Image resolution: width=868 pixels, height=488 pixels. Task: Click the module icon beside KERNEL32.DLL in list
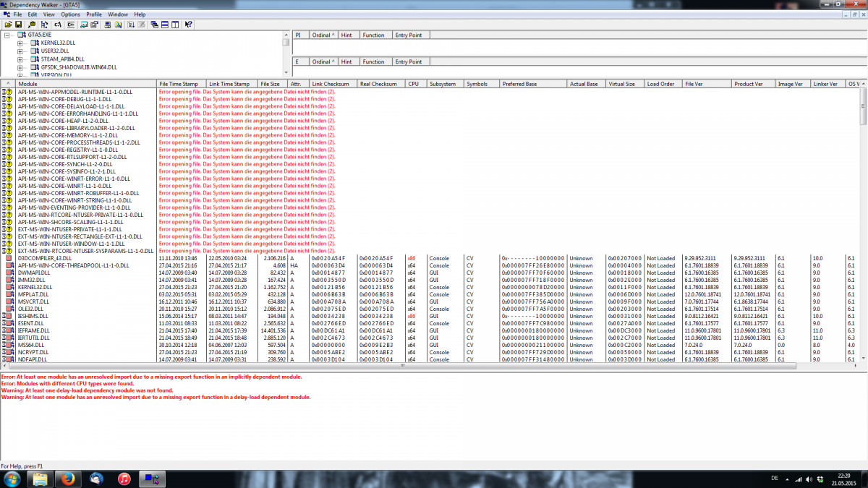(x=9, y=287)
